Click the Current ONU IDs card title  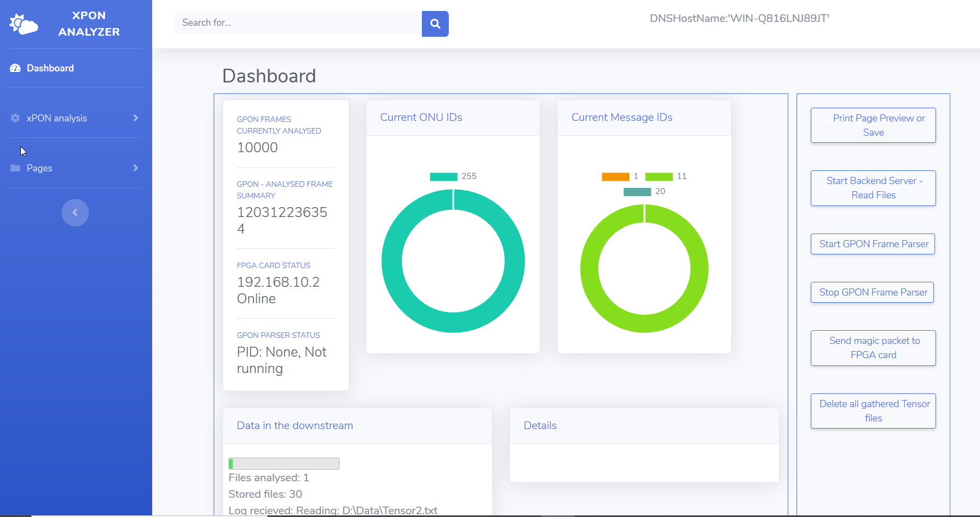coord(421,118)
